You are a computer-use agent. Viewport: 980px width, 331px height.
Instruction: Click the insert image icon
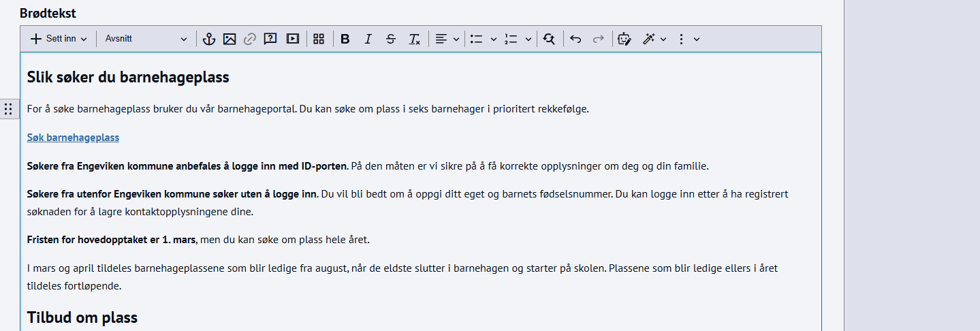click(230, 39)
